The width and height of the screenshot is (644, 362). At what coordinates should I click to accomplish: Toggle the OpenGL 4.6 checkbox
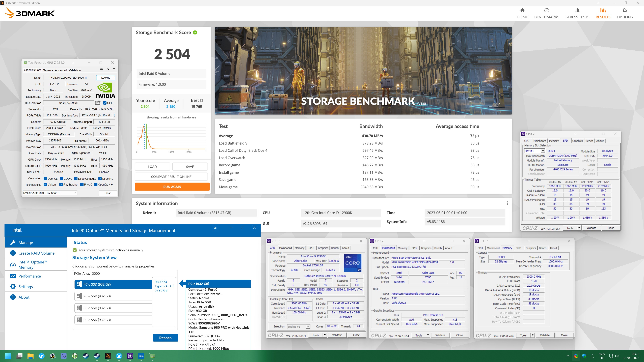[x=96, y=185]
